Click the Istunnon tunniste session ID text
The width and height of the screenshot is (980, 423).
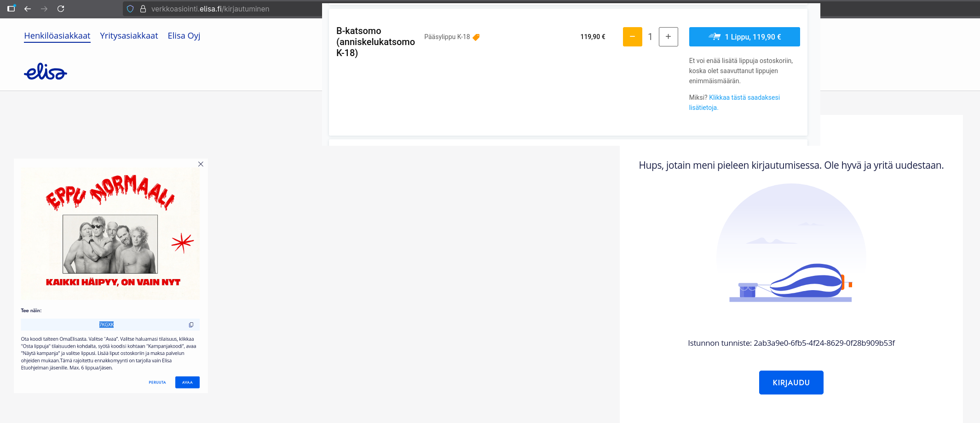pyautogui.click(x=791, y=343)
